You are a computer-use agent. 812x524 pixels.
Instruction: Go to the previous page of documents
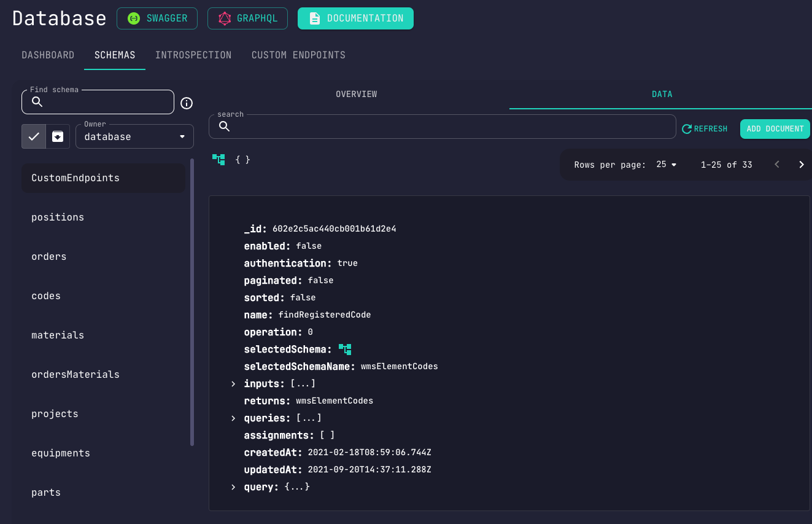pyautogui.click(x=777, y=165)
